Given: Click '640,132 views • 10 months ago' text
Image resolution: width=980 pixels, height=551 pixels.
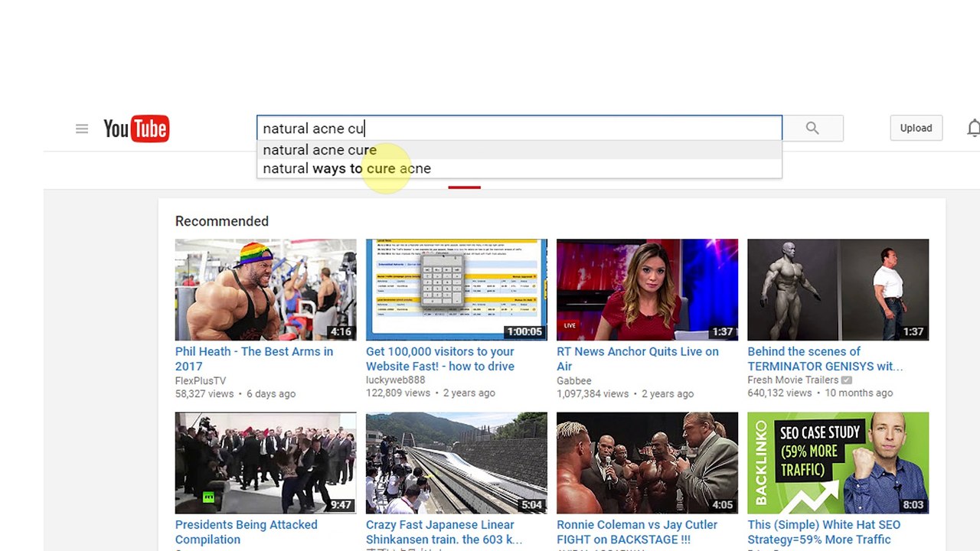Looking at the screenshot, I should [x=820, y=393].
